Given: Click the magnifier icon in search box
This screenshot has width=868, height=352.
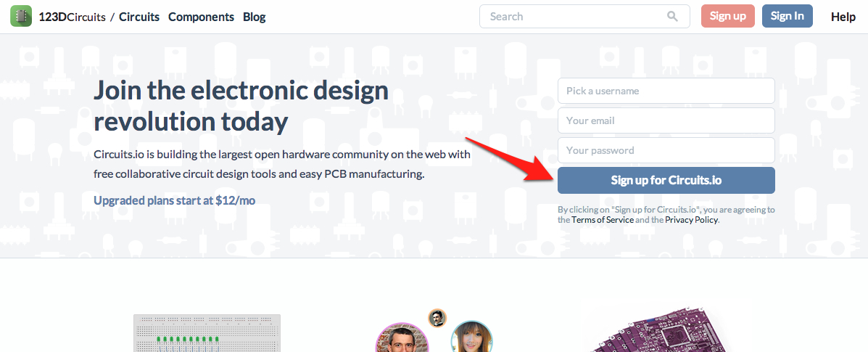Looking at the screenshot, I should tap(673, 17).
